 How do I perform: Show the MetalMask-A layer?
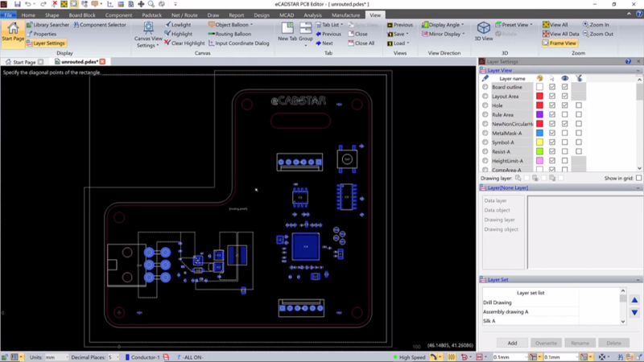[565, 133]
